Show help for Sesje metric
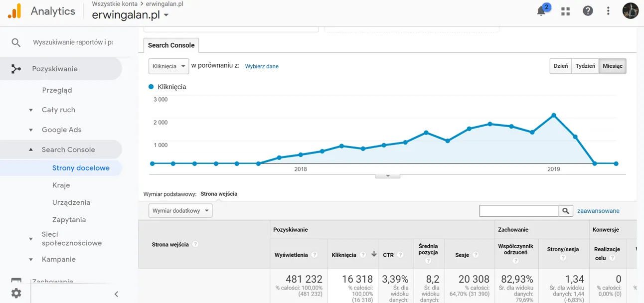The image size is (644, 303). point(476,255)
